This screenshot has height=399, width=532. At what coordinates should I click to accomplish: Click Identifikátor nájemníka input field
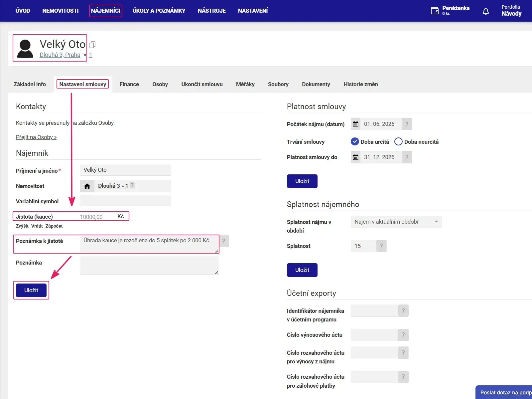pos(374,311)
